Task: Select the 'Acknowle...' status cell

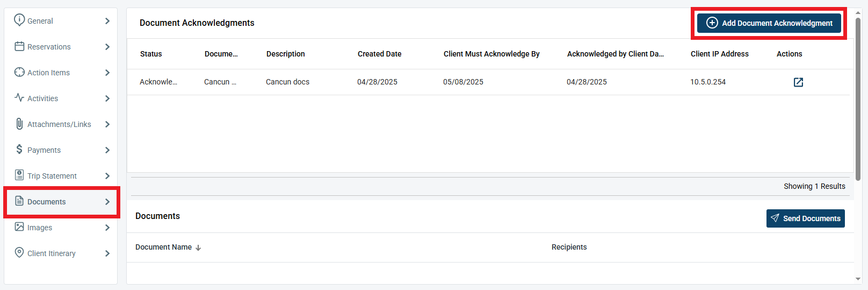Action: point(158,82)
